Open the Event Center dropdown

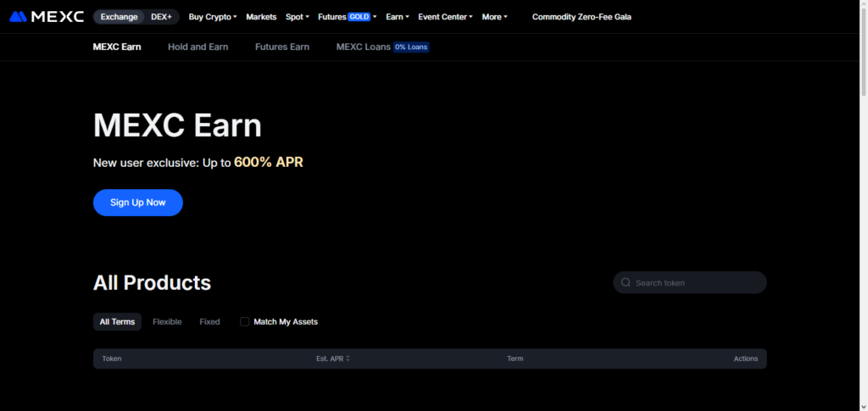[445, 17]
